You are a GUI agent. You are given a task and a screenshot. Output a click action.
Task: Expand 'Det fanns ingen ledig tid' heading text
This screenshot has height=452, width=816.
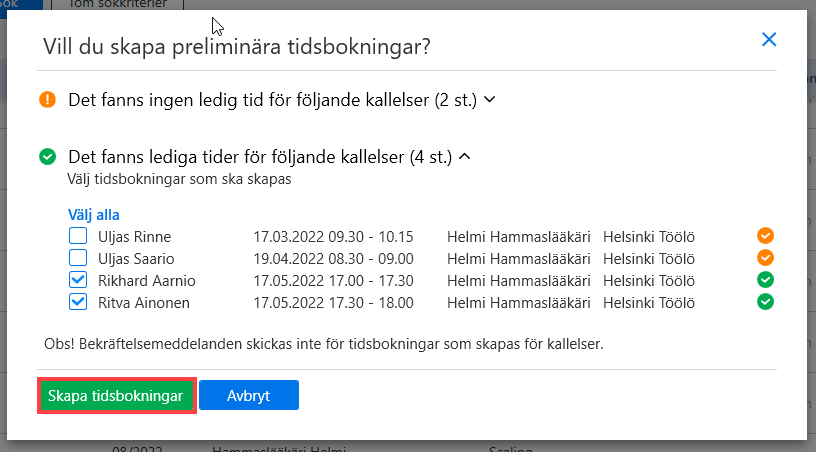(272, 100)
